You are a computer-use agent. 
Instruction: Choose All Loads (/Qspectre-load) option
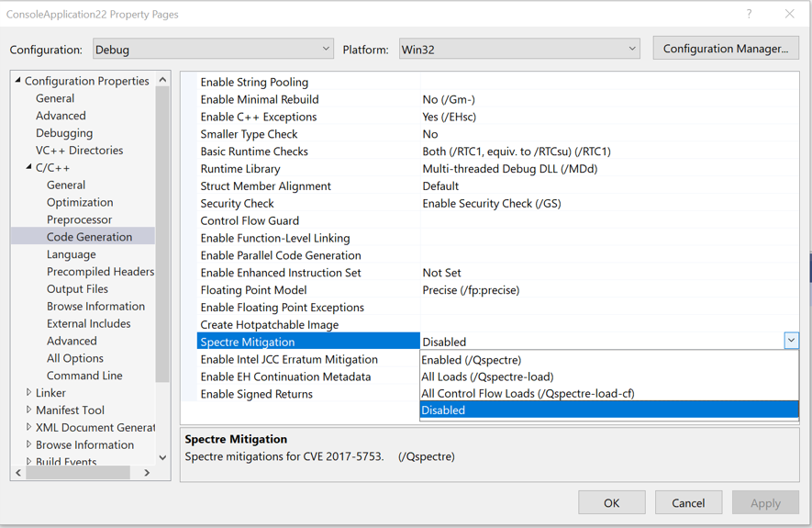(487, 376)
